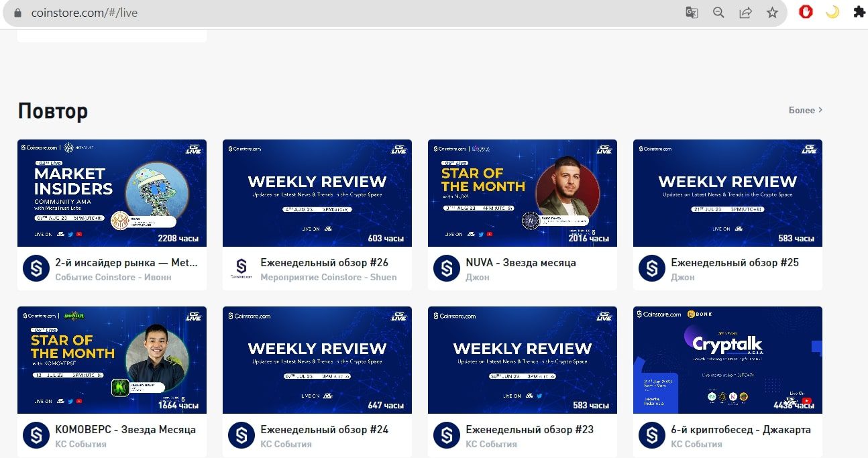Click the coinstore.com address bar text
This screenshot has height=458, width=868.
tap(85, 13)
